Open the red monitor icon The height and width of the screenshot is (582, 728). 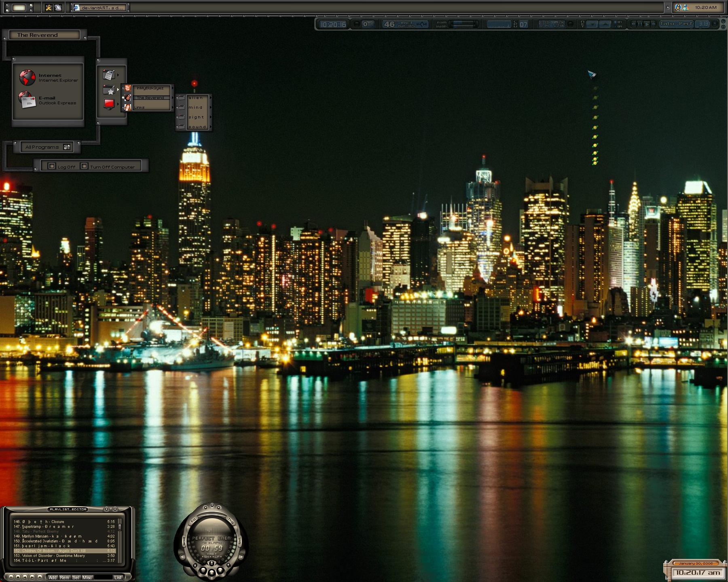click(x=109, y=104)
